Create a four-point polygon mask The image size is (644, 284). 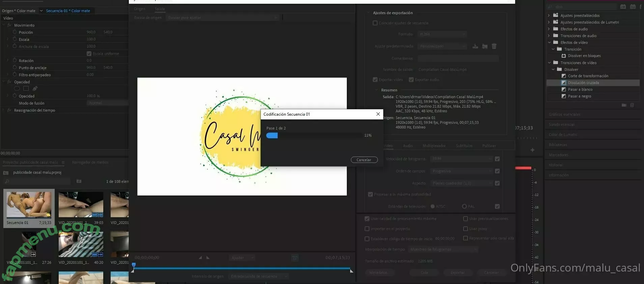pos(26,88)
